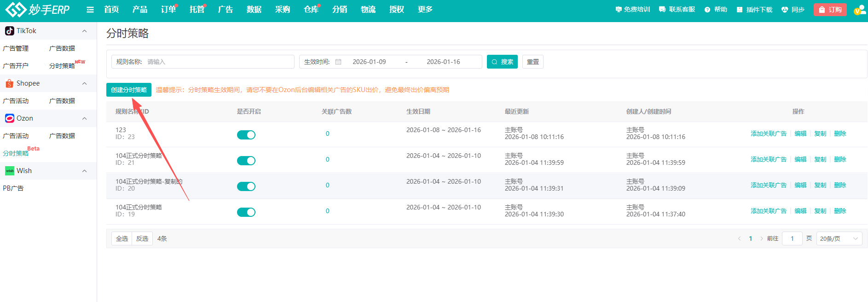Click the TikTok logo icon in sidebar

point(9,31)
